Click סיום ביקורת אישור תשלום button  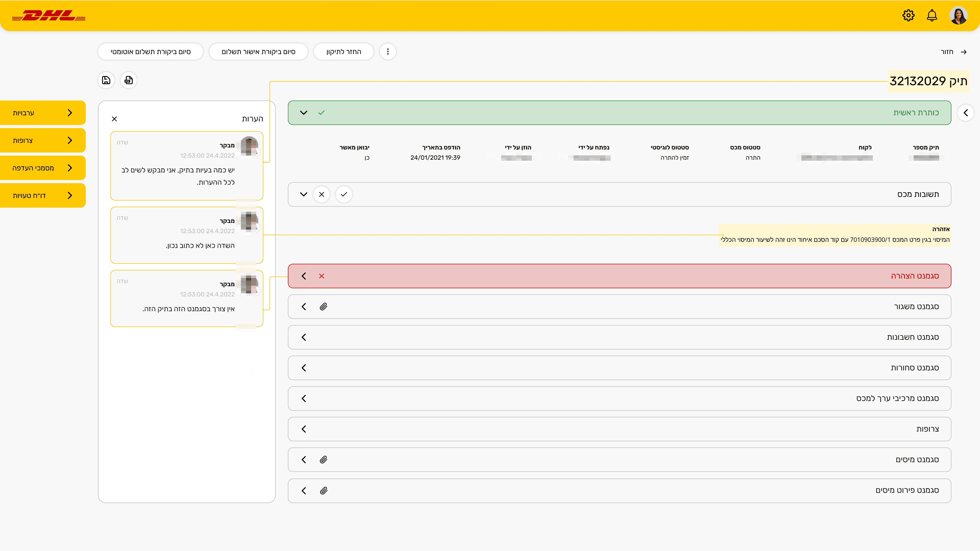click(x=258, y=51)
